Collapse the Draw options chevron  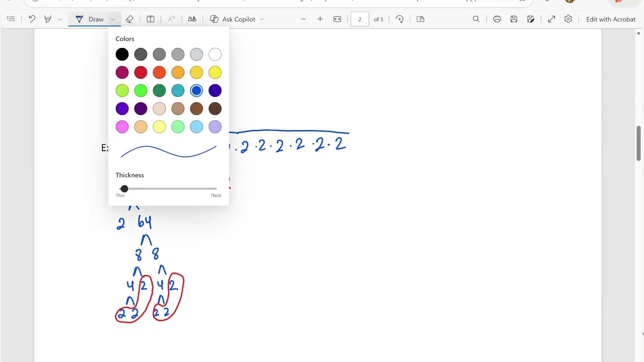tap(113, 19)
